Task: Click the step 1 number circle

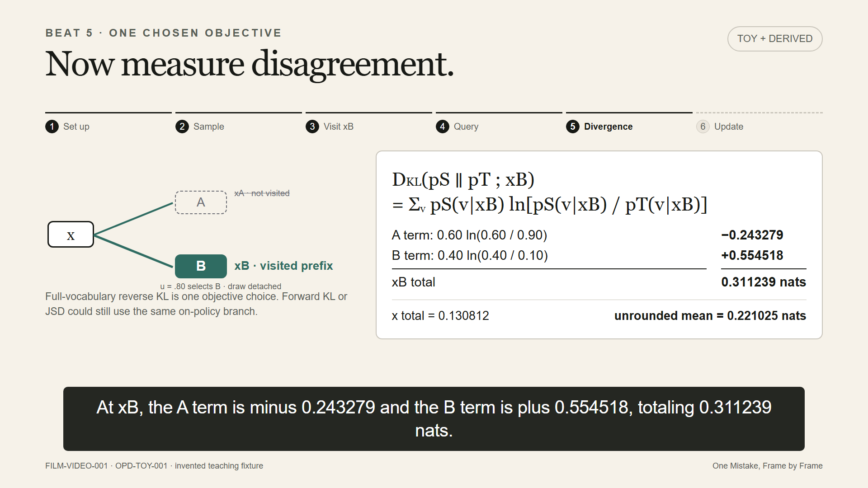Action: [52, 127]
